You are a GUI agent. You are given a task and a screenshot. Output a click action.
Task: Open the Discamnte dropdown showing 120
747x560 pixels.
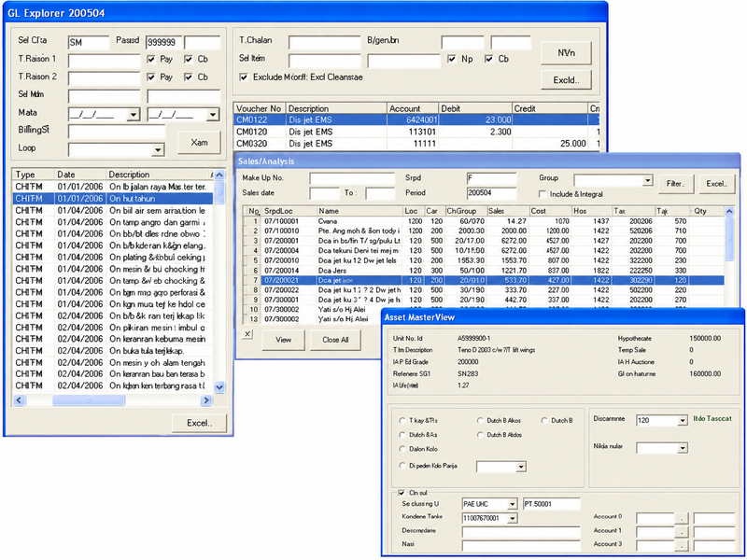point(683,421)
